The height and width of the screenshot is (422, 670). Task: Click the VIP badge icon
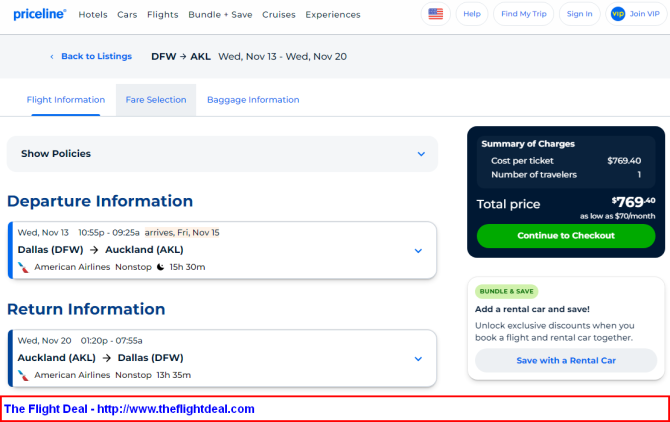[x=618, y=14]
